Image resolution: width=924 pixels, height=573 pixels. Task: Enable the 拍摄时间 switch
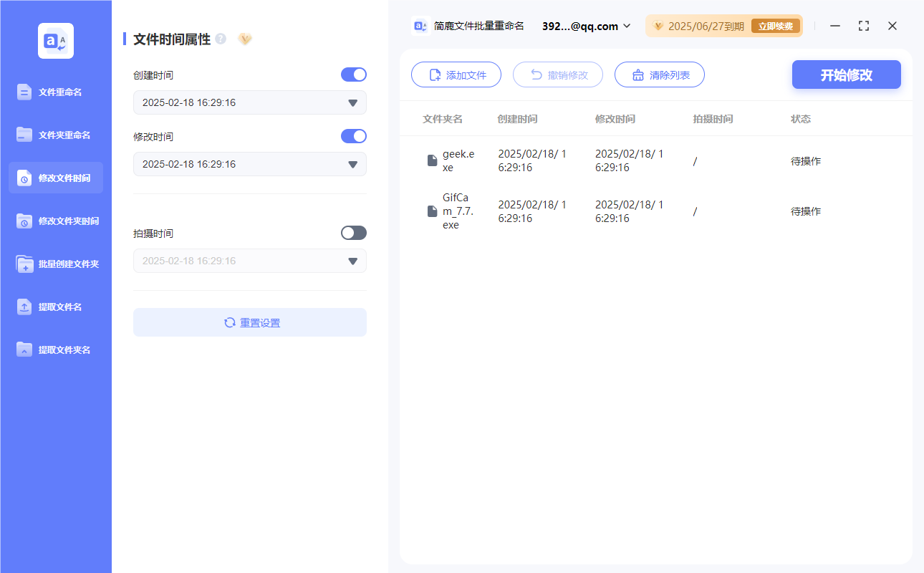[353, 232]
